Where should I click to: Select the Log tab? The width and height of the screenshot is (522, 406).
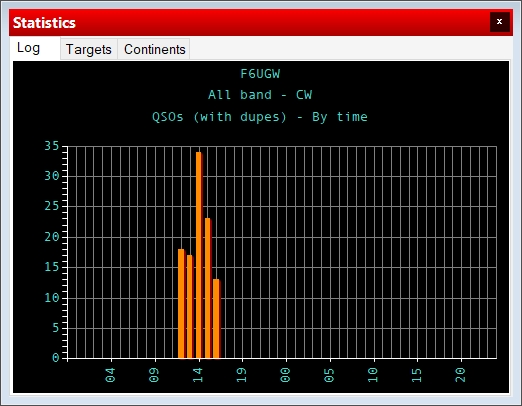click(29, 48)
